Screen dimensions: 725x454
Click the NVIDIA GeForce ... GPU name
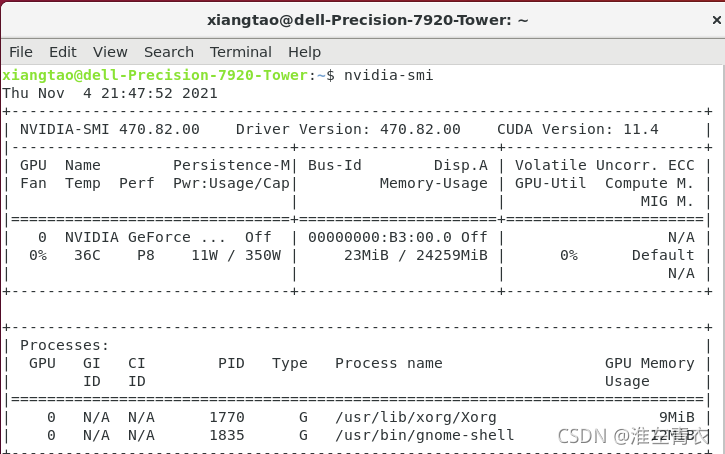click(145, 237)
